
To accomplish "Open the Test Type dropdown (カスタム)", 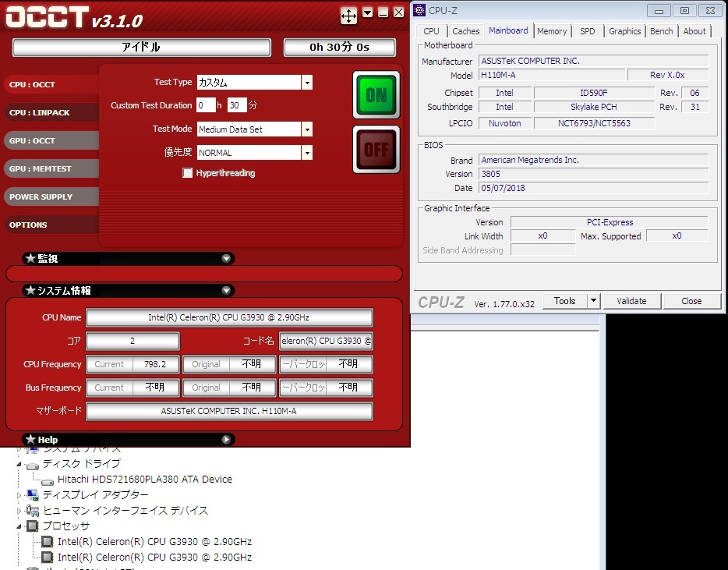I will pos(307,83).
